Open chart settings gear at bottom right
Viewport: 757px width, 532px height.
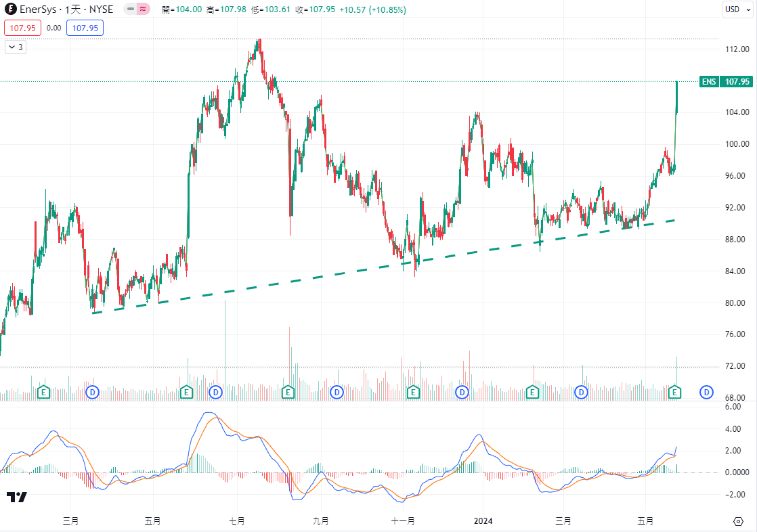[738, 520]
